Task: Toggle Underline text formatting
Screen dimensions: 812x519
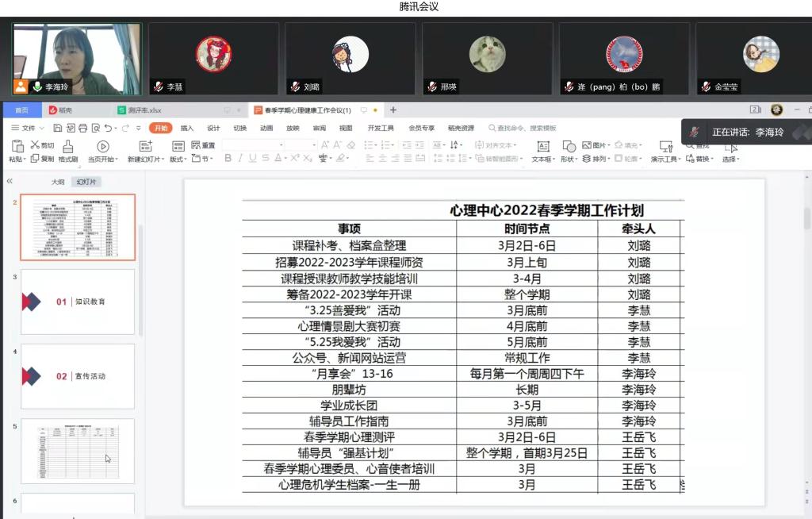Action: pos(253,158)
